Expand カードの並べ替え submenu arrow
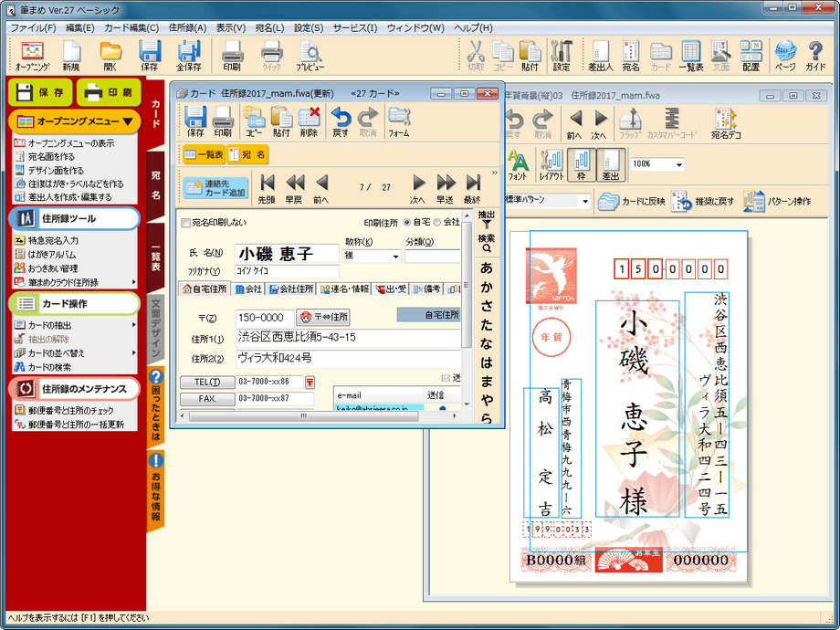Viewport: 840px width, 630px height. pos(133,353)
